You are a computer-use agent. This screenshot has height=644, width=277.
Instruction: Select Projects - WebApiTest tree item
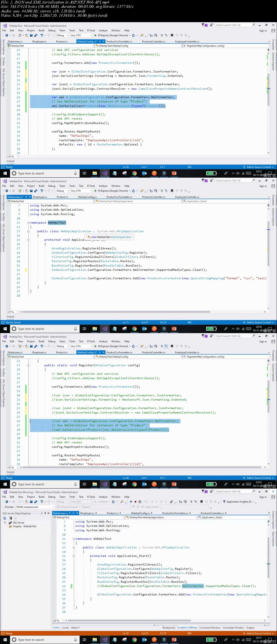click(24, 526)
